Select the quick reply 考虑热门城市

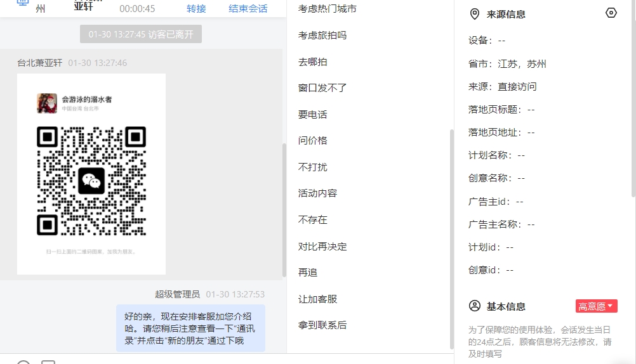[x=327, y=8]
